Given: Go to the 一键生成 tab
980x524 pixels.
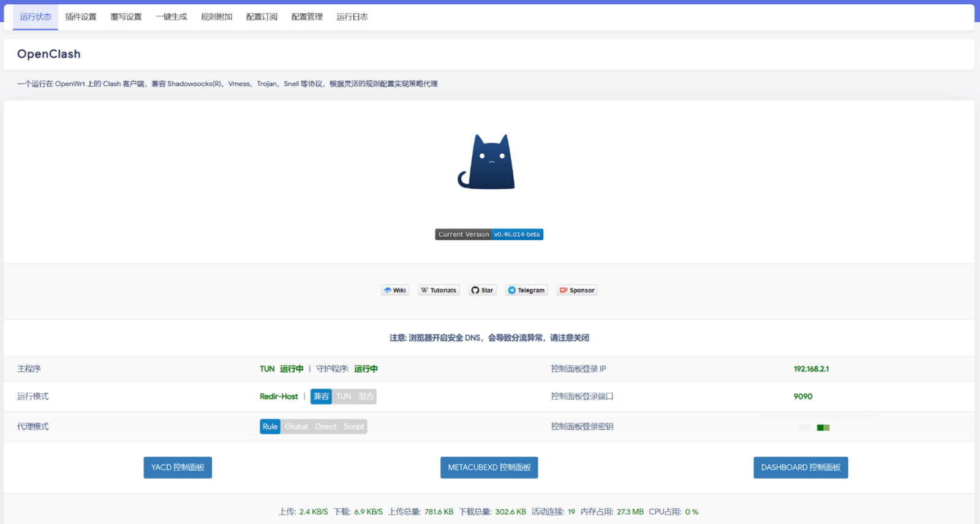Looking at the screenshot, I should pos(171,17).
